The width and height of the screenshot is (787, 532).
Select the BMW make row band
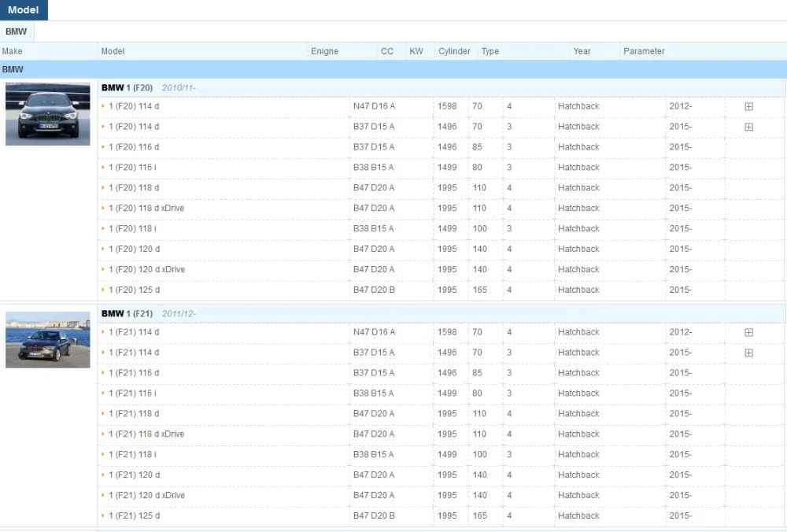[x=393, y=69]
